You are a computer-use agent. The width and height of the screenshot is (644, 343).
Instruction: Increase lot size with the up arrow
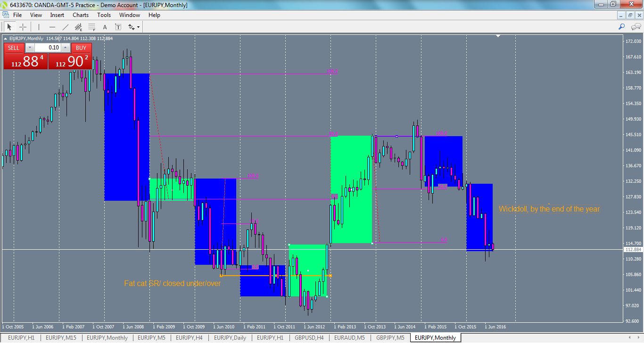(x=65, y=48)
